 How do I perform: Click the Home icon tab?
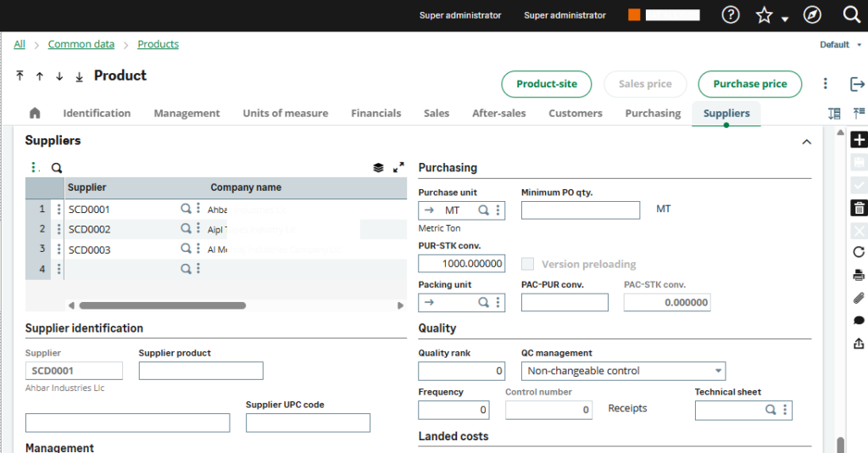(35, 113)
